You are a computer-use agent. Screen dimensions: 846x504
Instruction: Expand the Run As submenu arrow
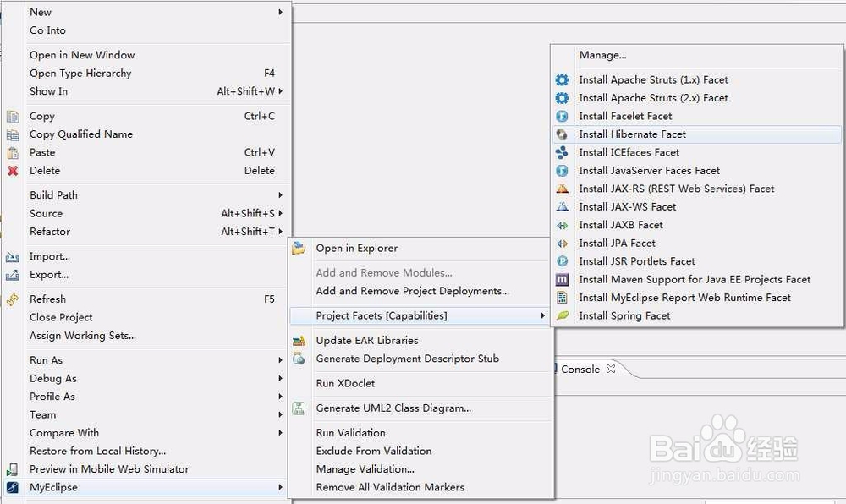[x=281, y=360]
